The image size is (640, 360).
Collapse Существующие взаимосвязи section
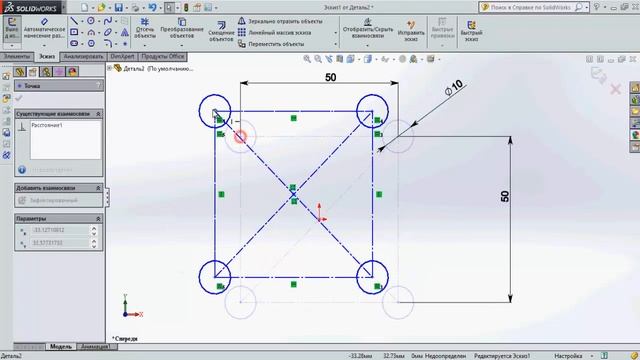pyautogui.click(x=98, y=114)
